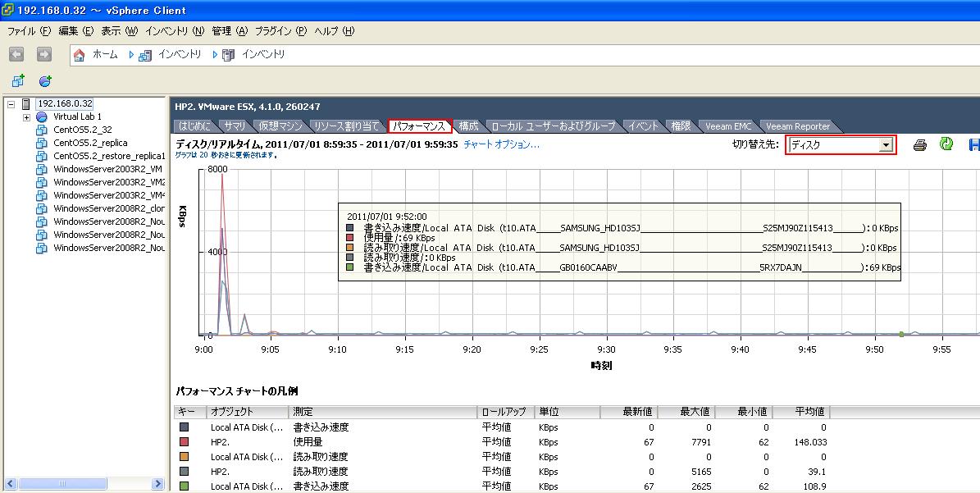Collapse the 192.168.0.32 host tree node

coord(11,103)
